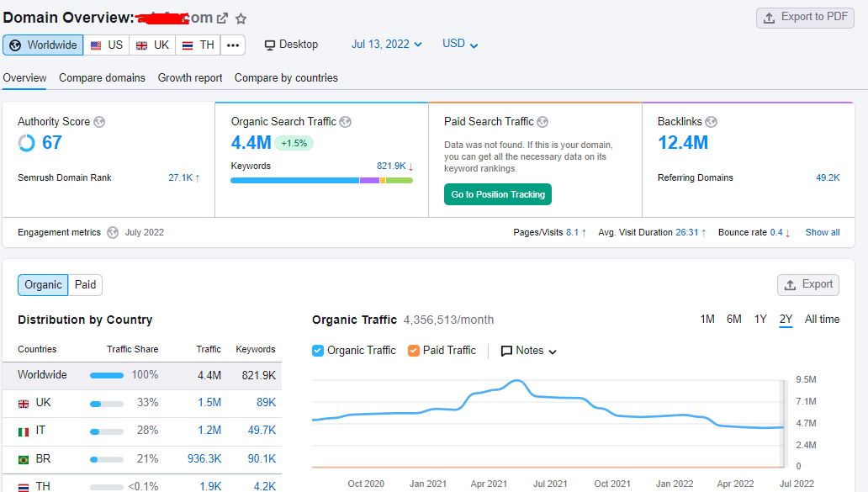Select the TH database flag button
This screenshot has height=492, width=868.
tap(198, 45)
